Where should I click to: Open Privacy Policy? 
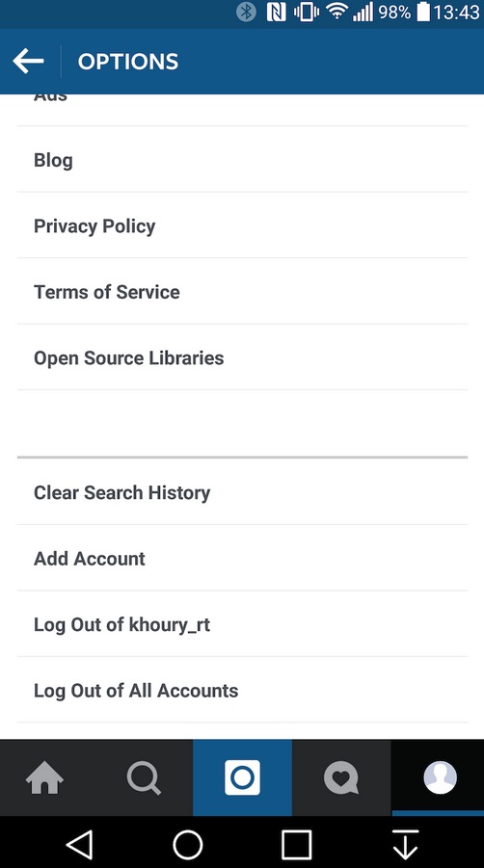242,225
